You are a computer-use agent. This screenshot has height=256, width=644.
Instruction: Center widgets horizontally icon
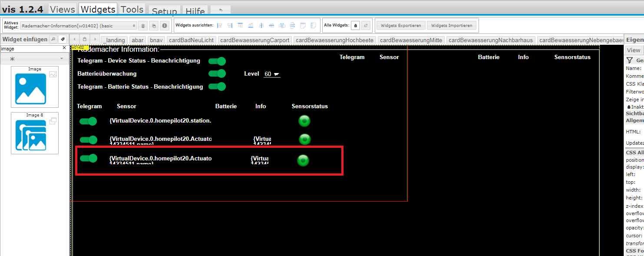coord(261,25)
